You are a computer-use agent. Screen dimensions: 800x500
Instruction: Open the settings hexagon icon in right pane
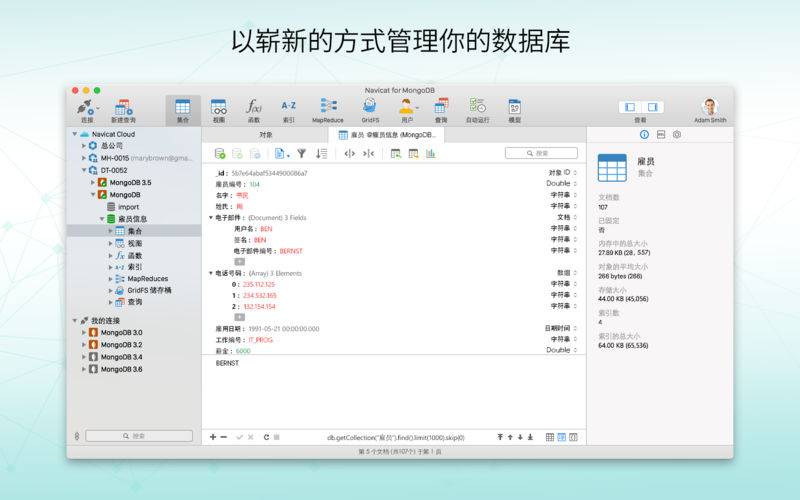[x=677, y=134]
